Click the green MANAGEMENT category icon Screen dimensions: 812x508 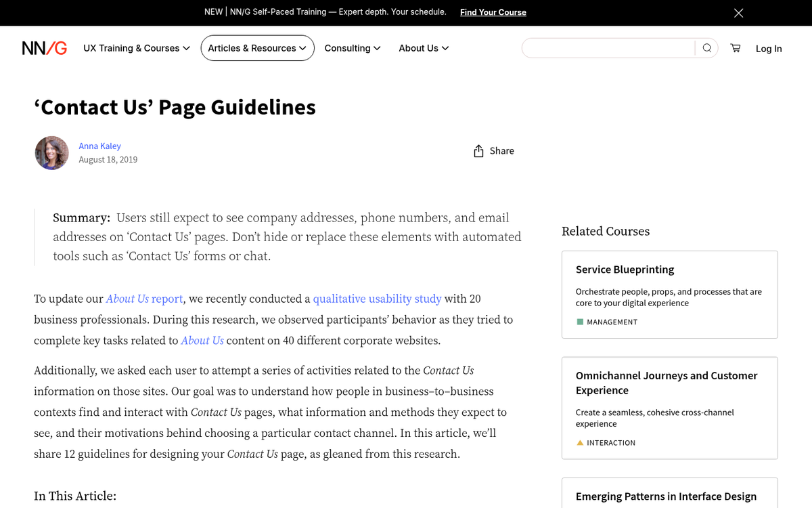[x=580, y=322]
